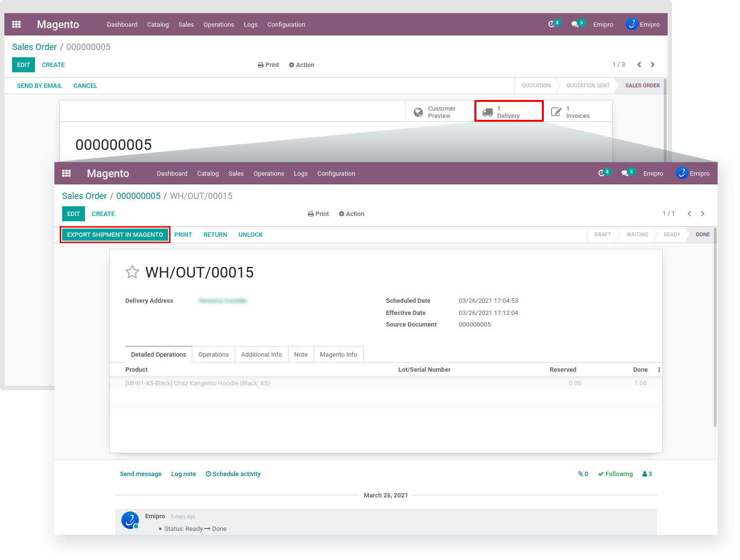Click Emipro user avatar in back window
The width and height of the screenshot is (740, 560).
click(632, 24)
